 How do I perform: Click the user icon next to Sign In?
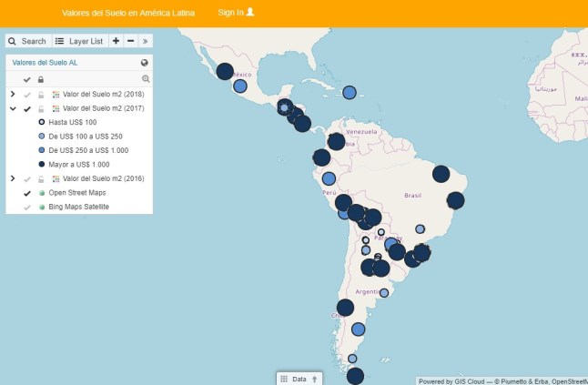click(x=250, y=12)
